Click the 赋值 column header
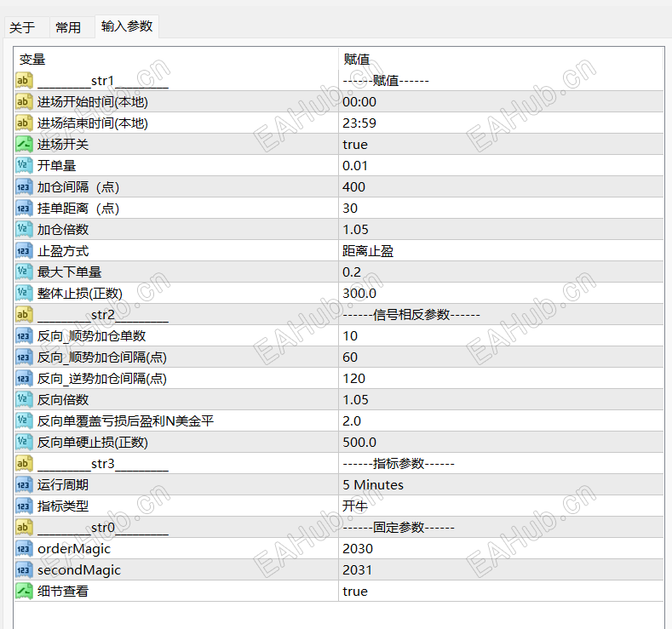 click(357, 59)
